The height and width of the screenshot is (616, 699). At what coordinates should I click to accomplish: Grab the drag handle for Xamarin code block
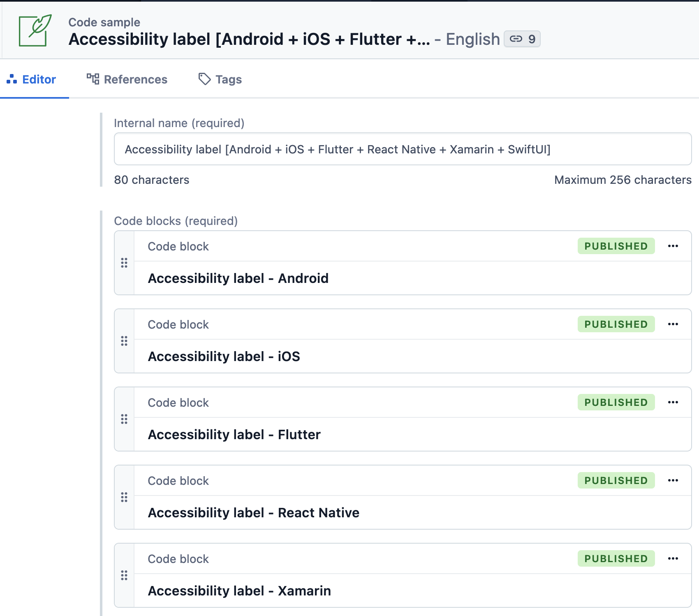124,575
